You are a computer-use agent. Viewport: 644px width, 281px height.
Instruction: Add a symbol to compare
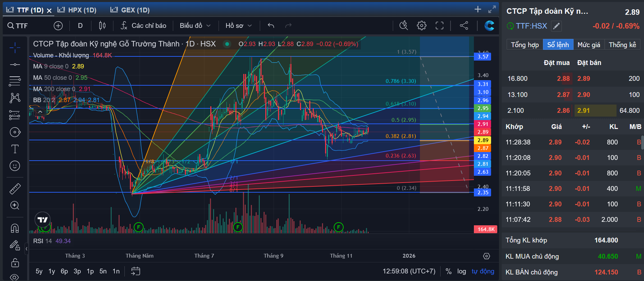click(58, 26)
